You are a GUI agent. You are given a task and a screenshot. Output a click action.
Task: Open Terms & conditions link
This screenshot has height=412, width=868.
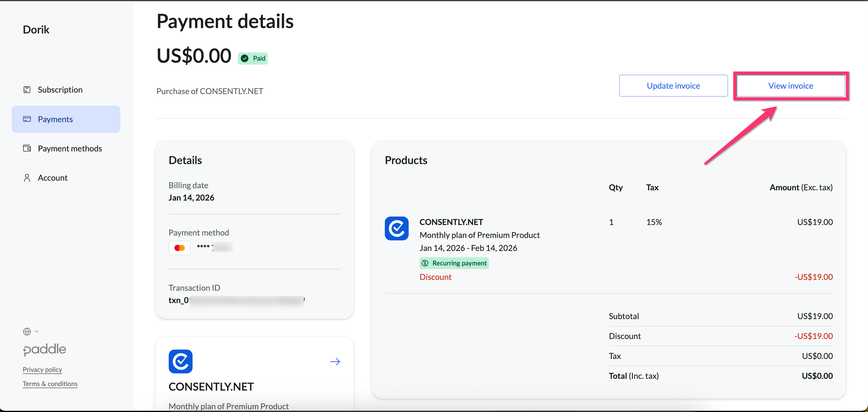click(50, 384)
